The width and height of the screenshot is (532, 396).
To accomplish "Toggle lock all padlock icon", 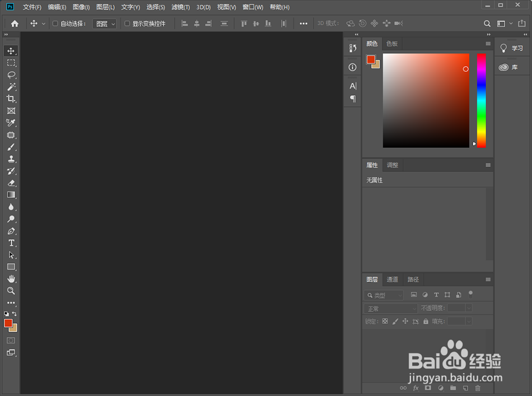I will click(x=426, y=322).
